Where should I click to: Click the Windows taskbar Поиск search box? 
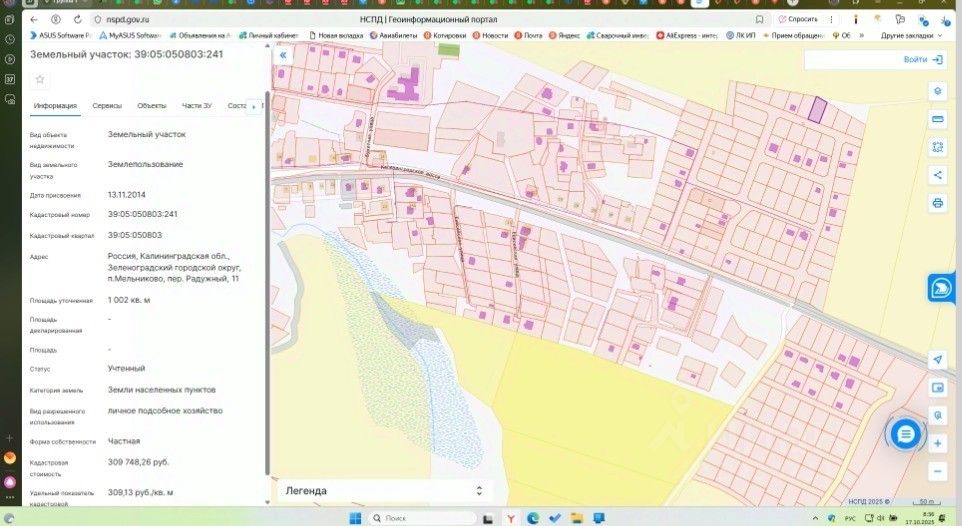(422, 518)
